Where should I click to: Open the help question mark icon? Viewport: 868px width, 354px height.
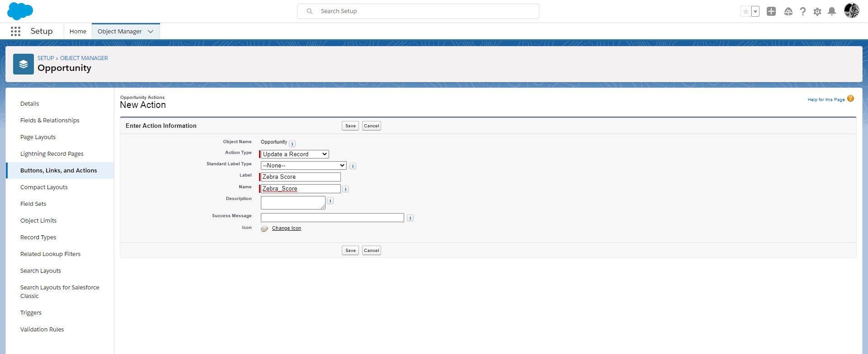(803, 11)
